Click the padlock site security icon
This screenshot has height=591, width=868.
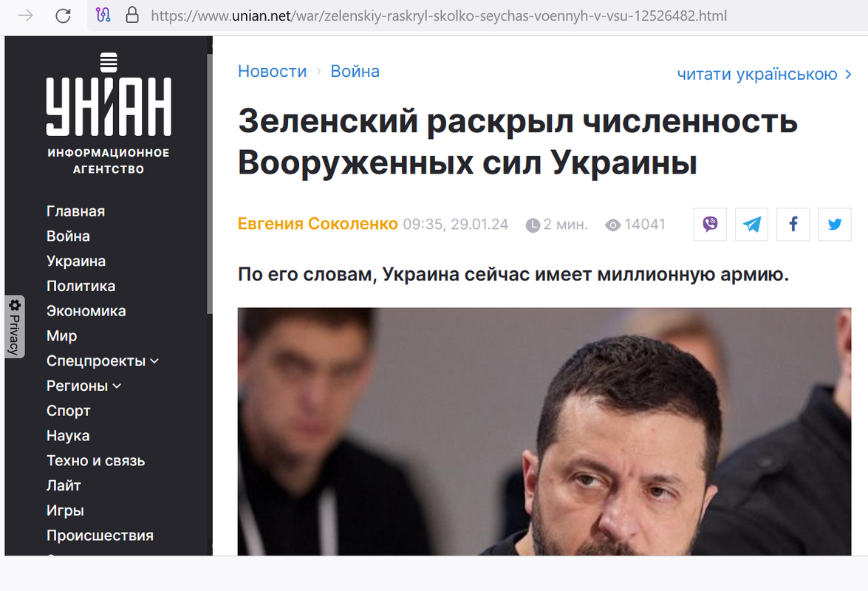pyautogui.click(x=131, y=15)
